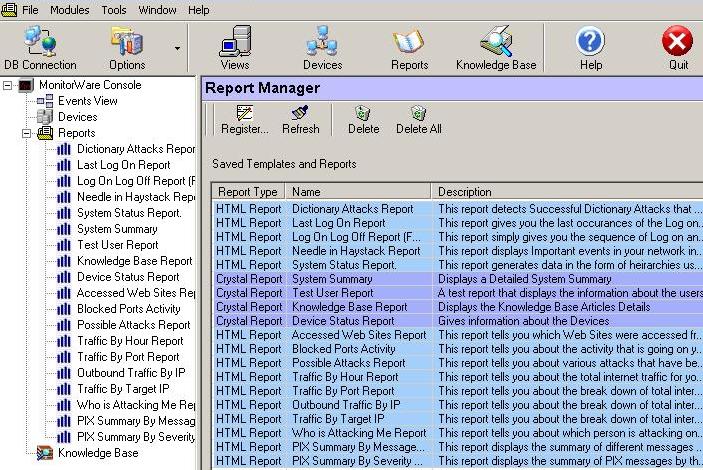Click Accessed Web Sites Report tree icon
The width and height of the screenshot is (703, 470).
click(64, 293)
